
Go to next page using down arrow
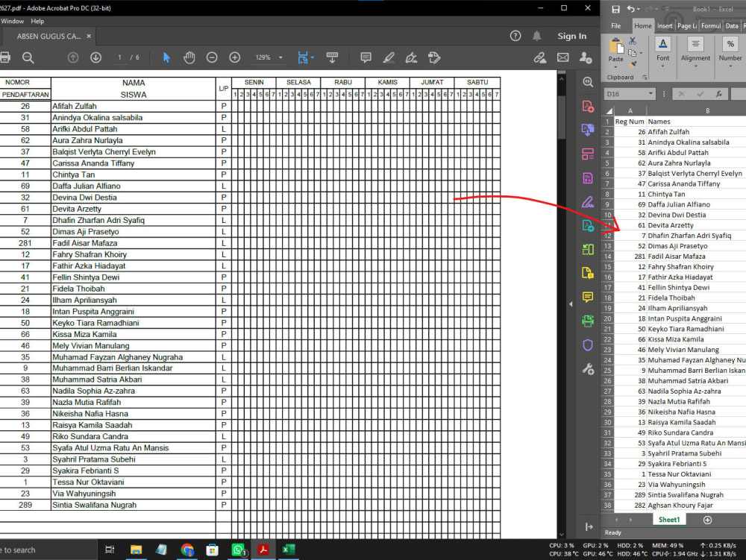click(95, 57)
